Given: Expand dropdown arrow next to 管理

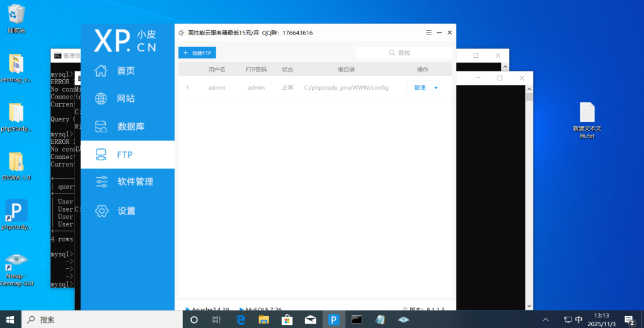Looking at the screenshot, I should (436, 88).
